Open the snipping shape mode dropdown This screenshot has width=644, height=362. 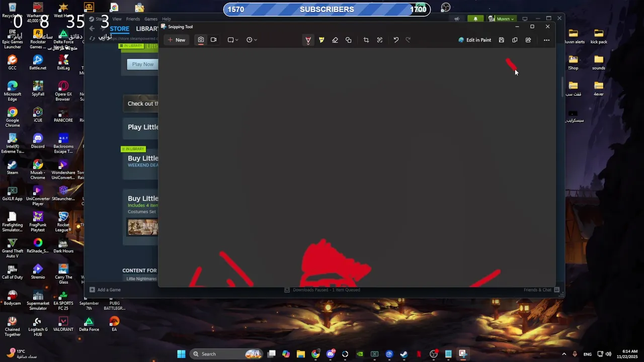[232, 40]
